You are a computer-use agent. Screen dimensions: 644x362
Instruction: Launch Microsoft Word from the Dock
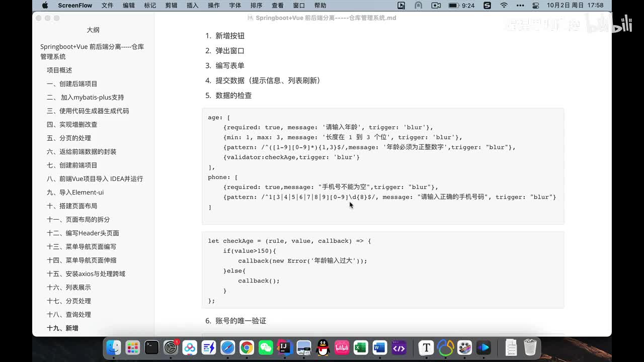(x=380, y=347)
